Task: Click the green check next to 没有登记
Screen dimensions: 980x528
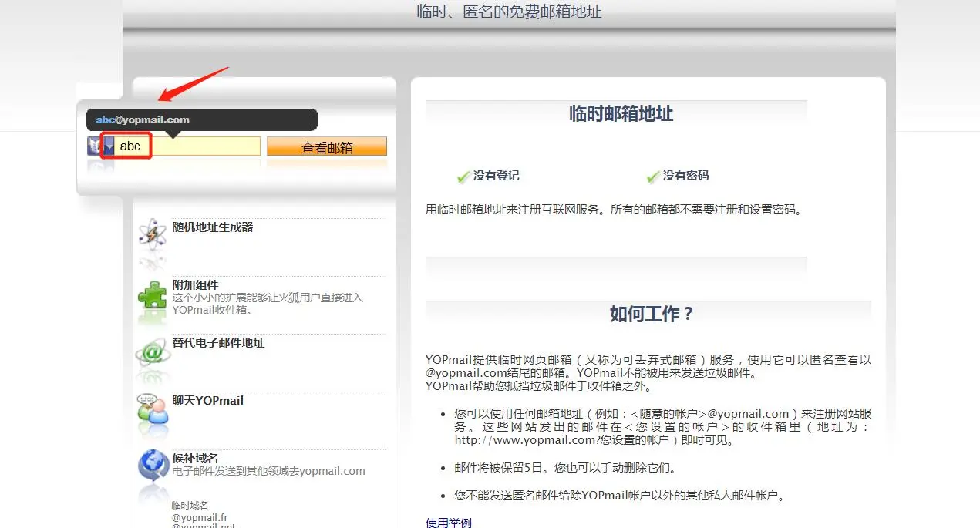Action: tap(463, 177)
